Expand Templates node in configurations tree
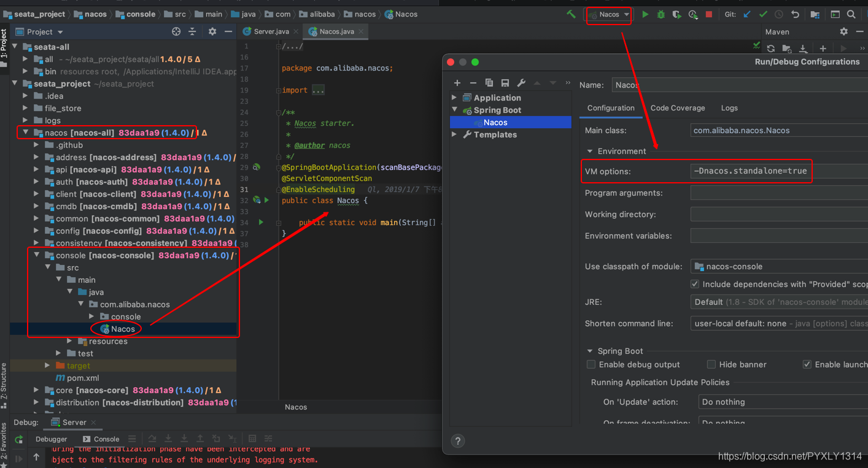Screen dimensions: 868x468 pos(454,134)
